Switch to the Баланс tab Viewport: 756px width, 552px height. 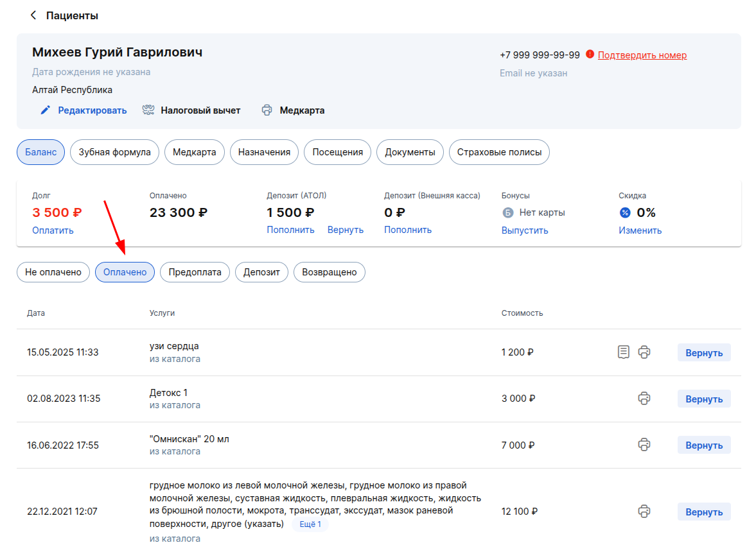coord(41,152)
